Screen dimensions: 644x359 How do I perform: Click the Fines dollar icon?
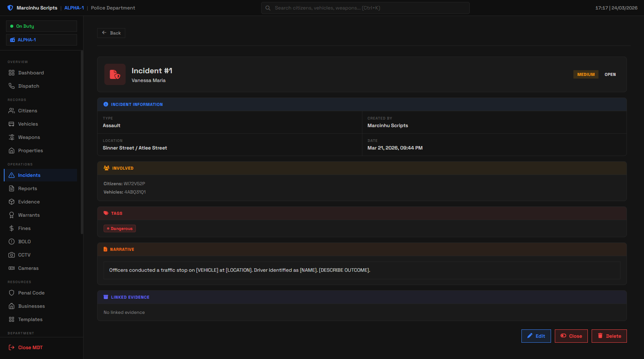(11, 228)
